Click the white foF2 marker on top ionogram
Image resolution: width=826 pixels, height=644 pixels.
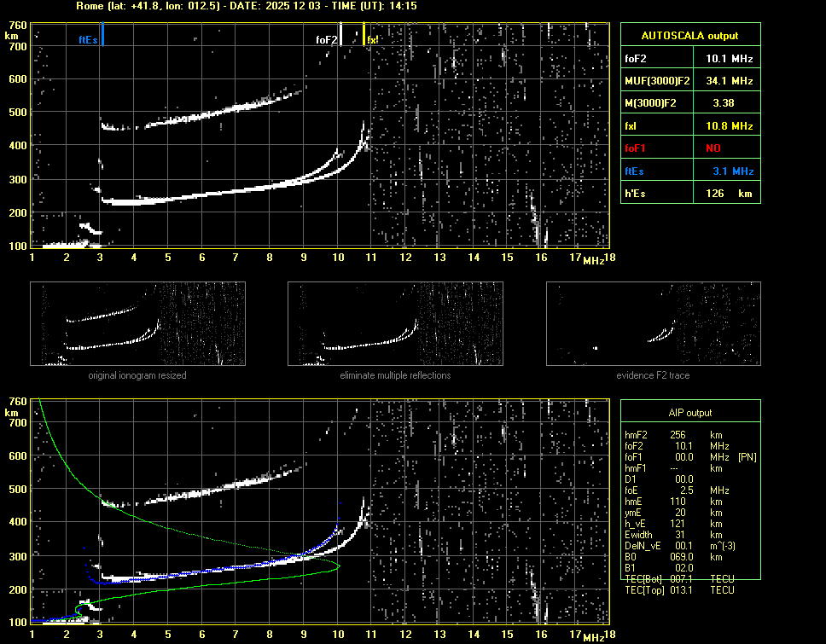(x=341, y=36)
